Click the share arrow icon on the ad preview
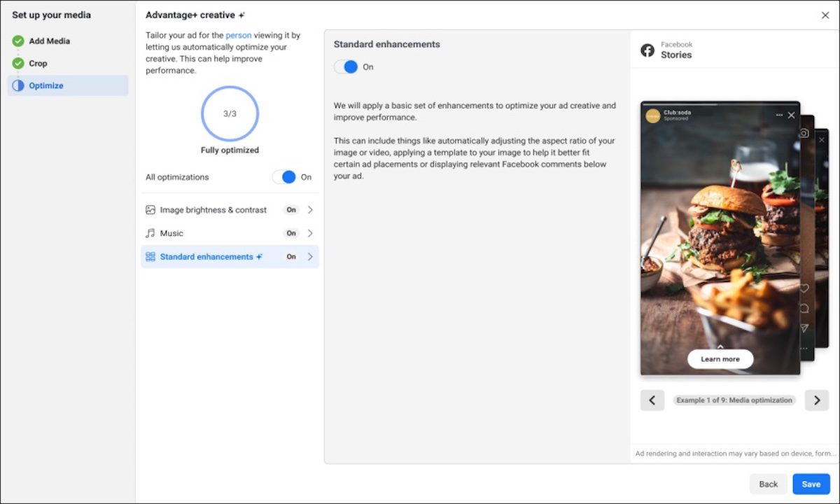The height and width of the screenshot is (504, 840). coord(804,326)
